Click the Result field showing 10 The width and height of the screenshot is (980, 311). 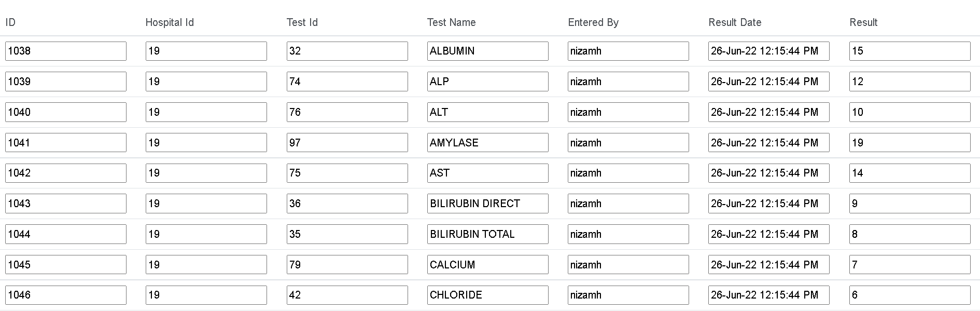(909, 112)
